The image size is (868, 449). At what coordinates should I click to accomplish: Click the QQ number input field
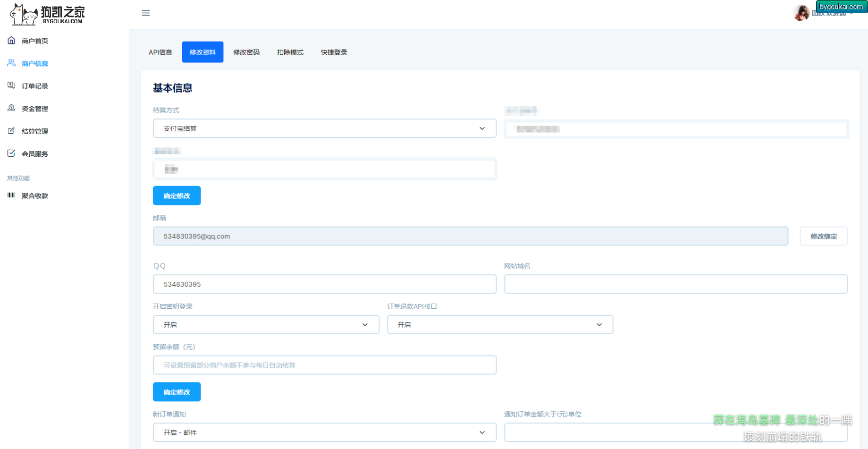[324, 284]
